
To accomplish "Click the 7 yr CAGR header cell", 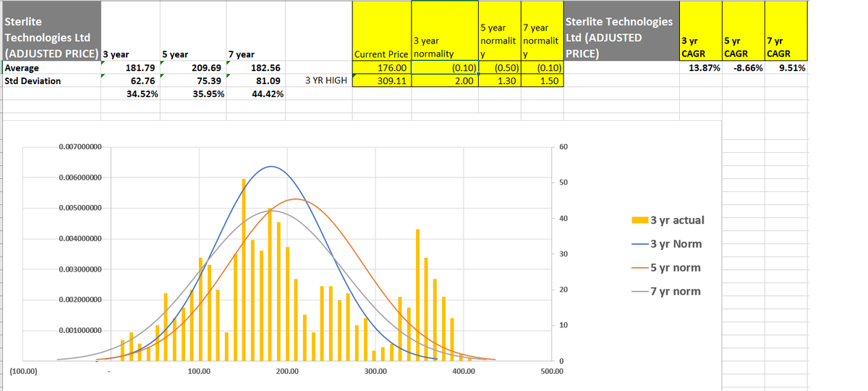I will (786, 32).
